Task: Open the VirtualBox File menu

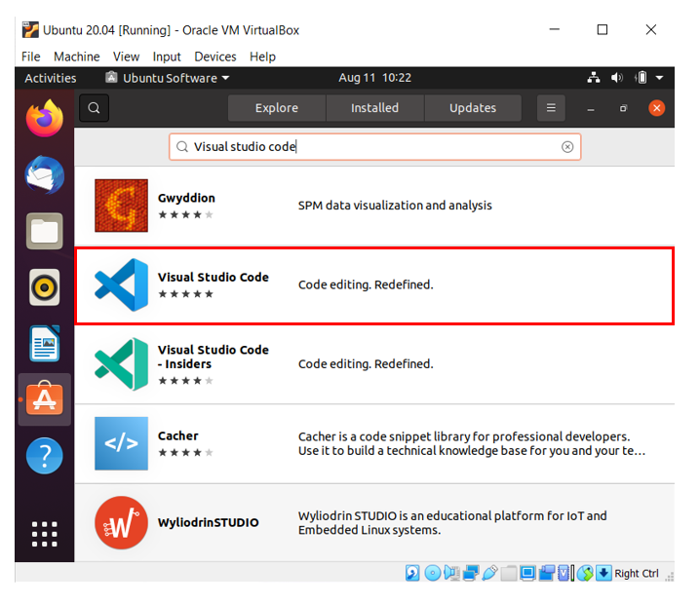Action: [x=31, y=57]
